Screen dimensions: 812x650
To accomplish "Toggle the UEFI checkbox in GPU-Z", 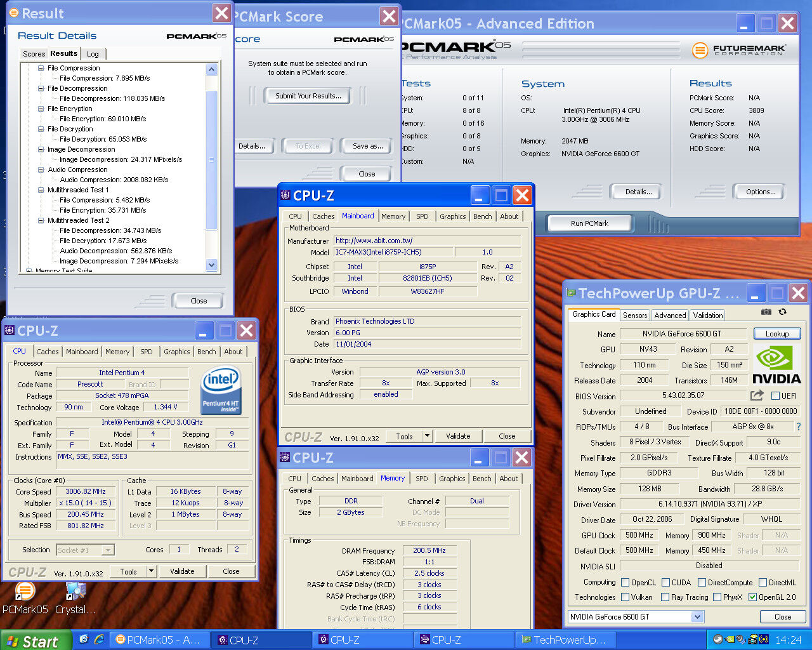I will pos(775,395).
